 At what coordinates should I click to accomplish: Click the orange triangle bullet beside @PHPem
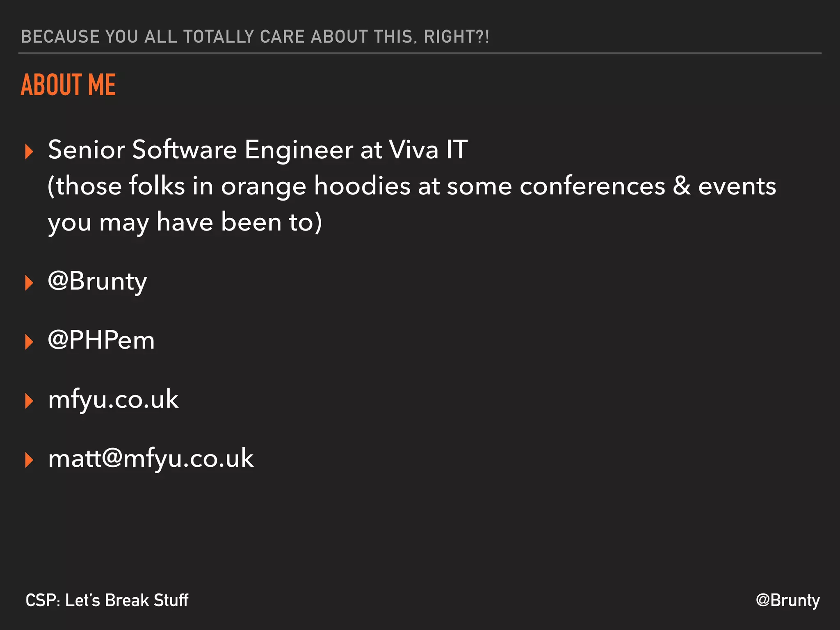tap(29, 342)
